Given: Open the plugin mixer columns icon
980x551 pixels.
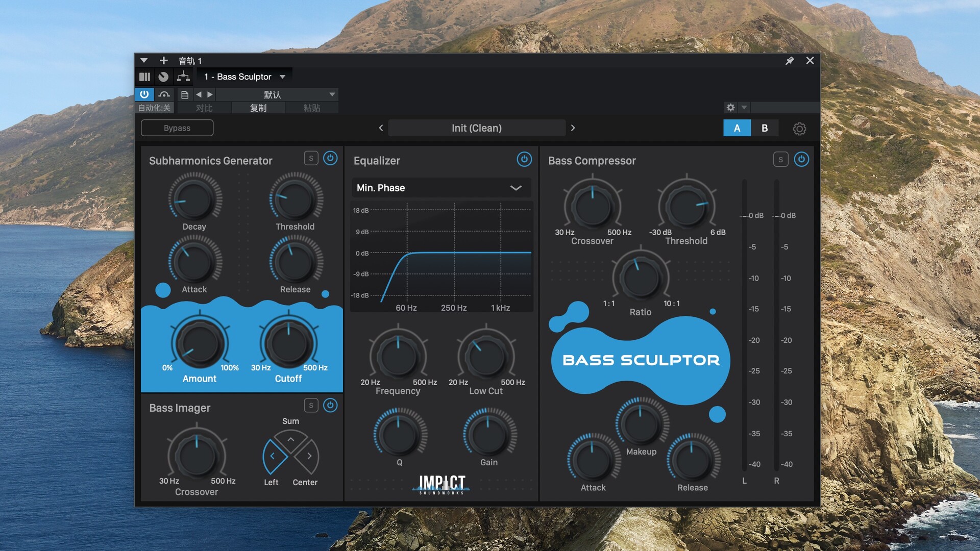Looking at the screenshot, I should point(145,77).
